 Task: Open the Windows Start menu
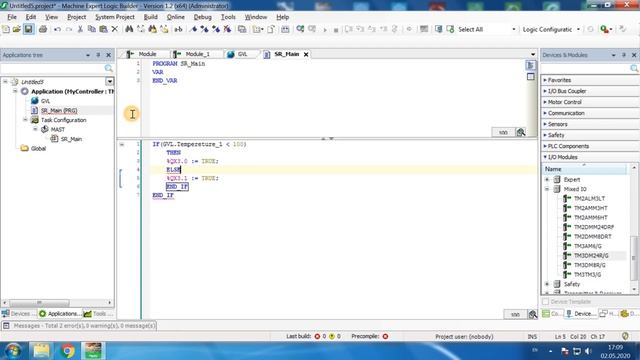(x=13, y=351)
